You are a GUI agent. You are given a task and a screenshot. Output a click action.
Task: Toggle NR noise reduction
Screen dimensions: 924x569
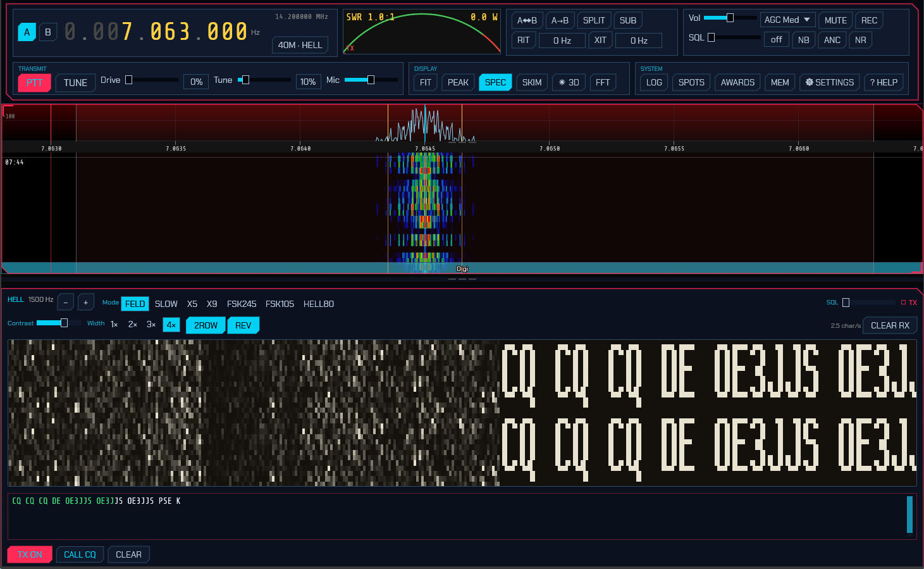(860, 40)
